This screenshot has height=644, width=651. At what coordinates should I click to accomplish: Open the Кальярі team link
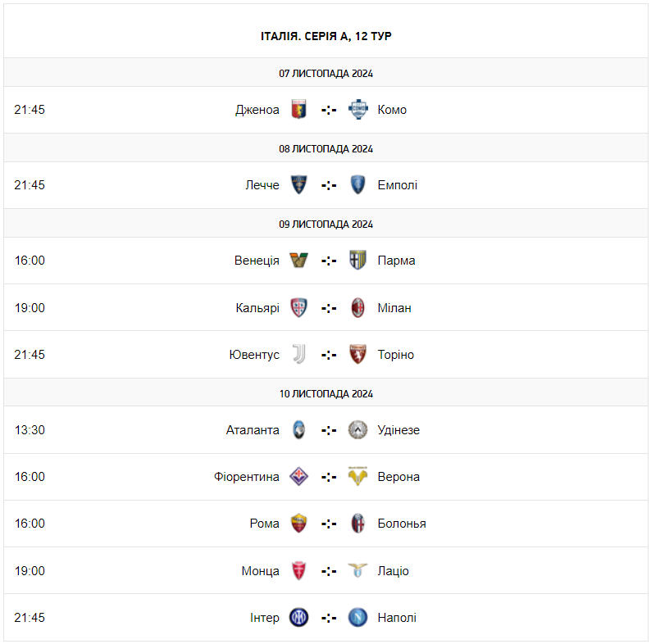pyautogui.click(x=257, y=308)
